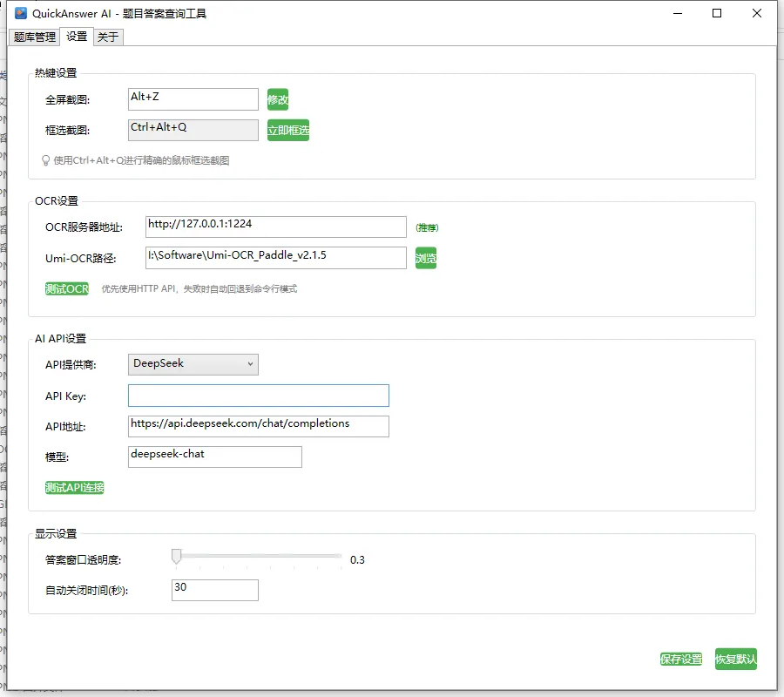Image resolution: width=784 pixels, height=697 pixels.
Task: Click the 恢复默认 button
Action: click(736, 660)
